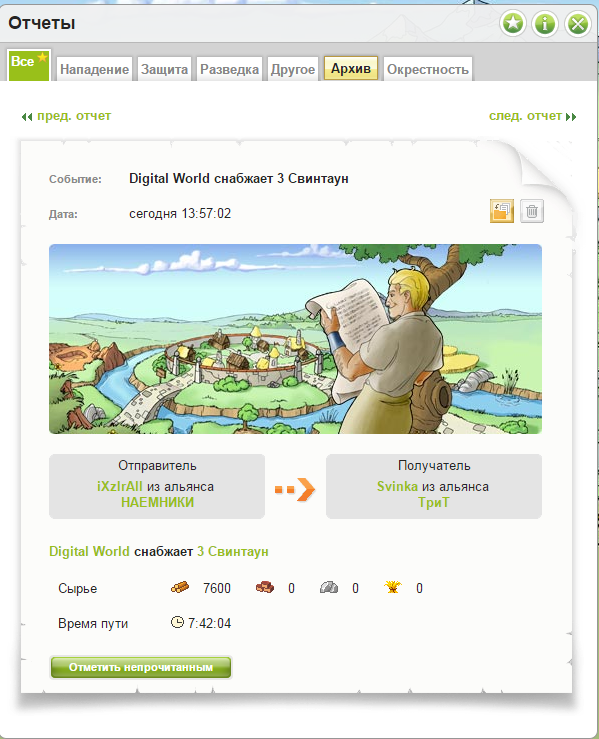
Task: Click the travel time clock icon
Action: pyautogui.click(x=177, y=622)
